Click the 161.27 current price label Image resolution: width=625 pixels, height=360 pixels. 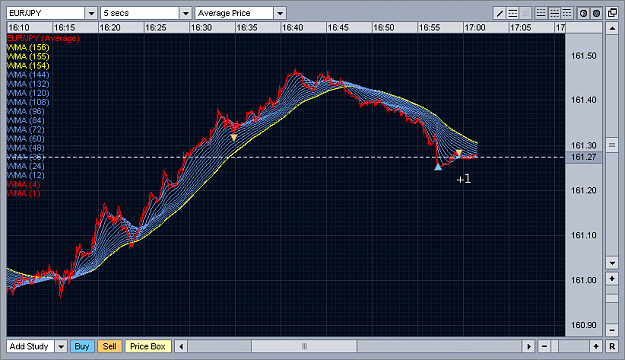pos(583,157)
